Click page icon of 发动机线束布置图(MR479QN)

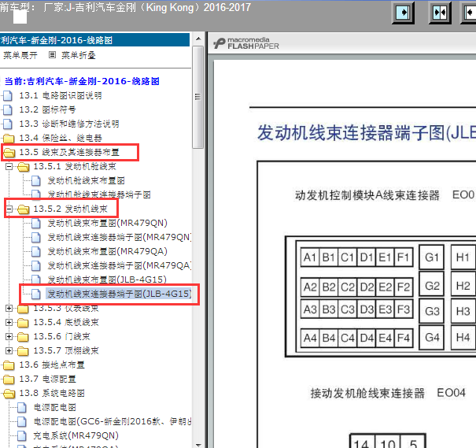click(x=36, y=224)
